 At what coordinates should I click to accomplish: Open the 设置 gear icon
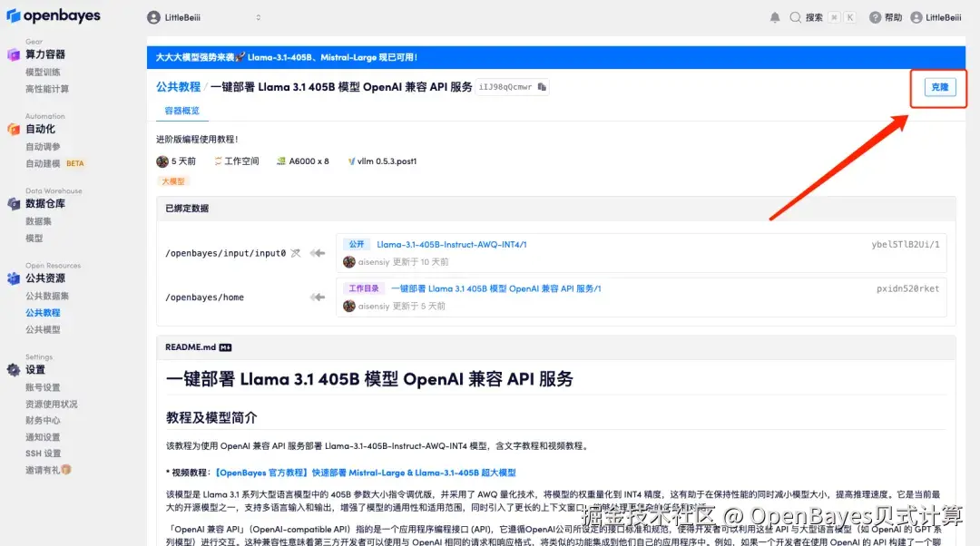(13, 370)
